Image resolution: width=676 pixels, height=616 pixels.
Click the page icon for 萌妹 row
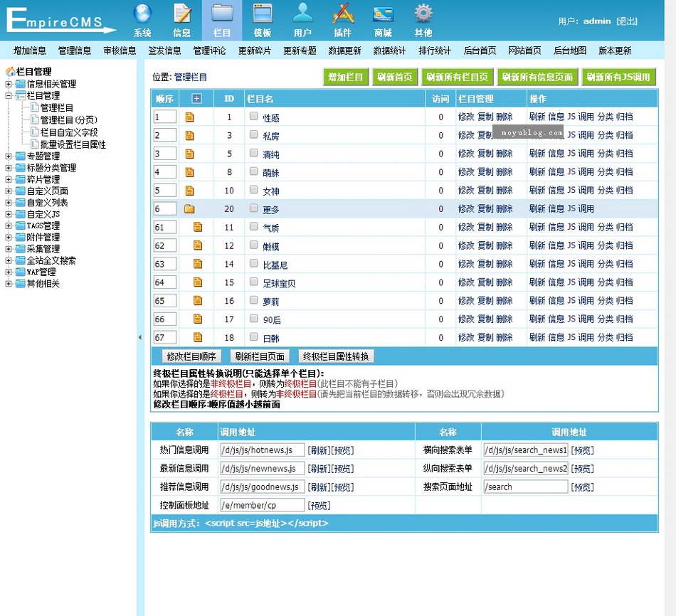[189, 172]
